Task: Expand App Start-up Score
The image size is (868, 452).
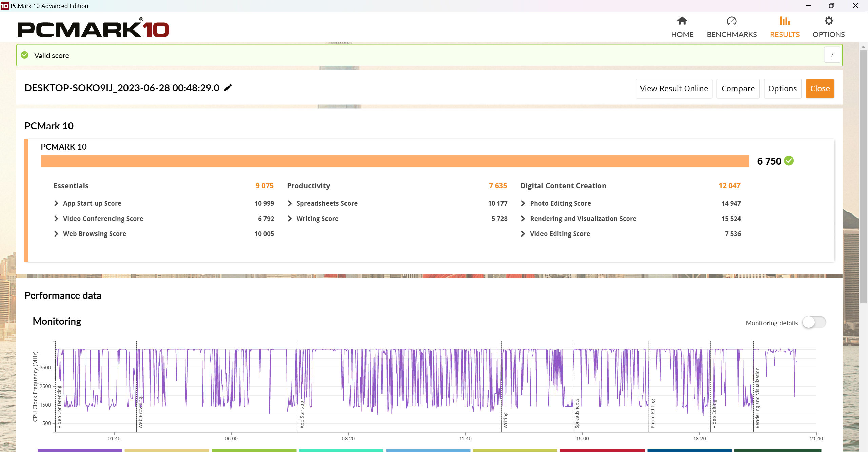Action: (56, 203)
